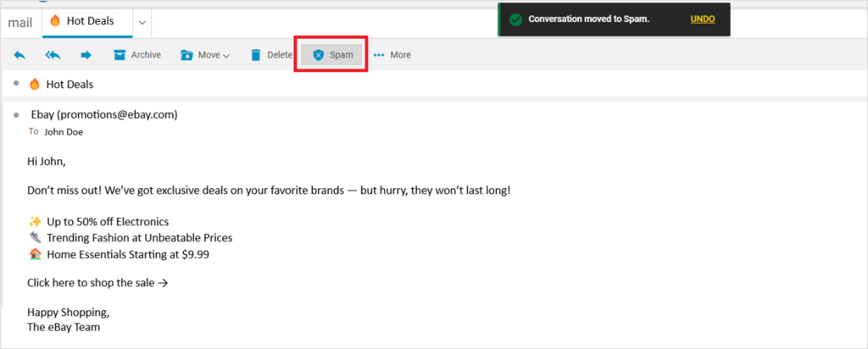Screen dimensions: 868x349
Task: Delete the email with the trash button
Action: click(270, 55)
